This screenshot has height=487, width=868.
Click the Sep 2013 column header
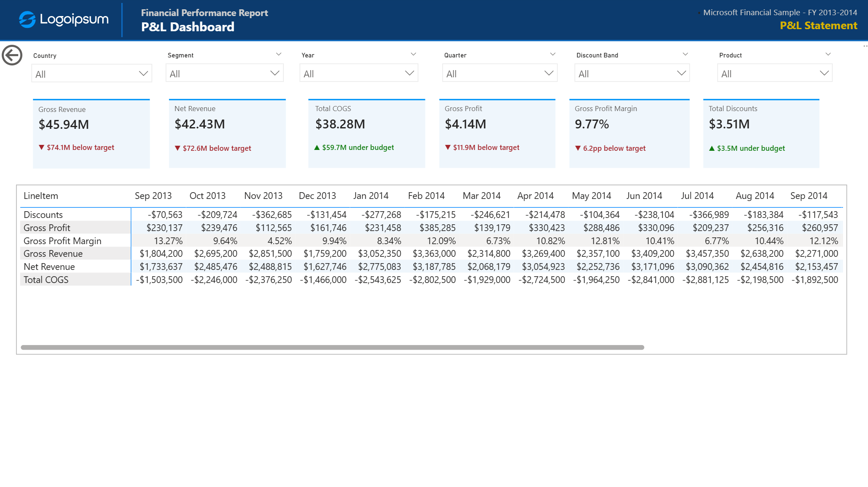pyautogui.click(x=153, y=196)
